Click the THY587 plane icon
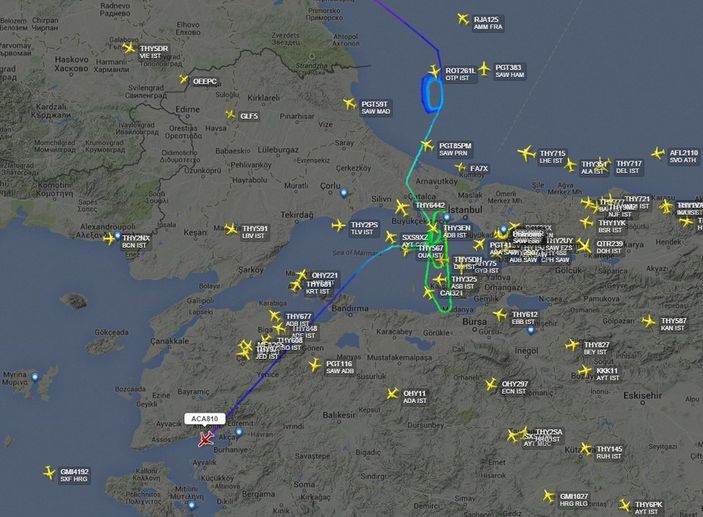Screen dimensions: 703x517 pos(648,321)
